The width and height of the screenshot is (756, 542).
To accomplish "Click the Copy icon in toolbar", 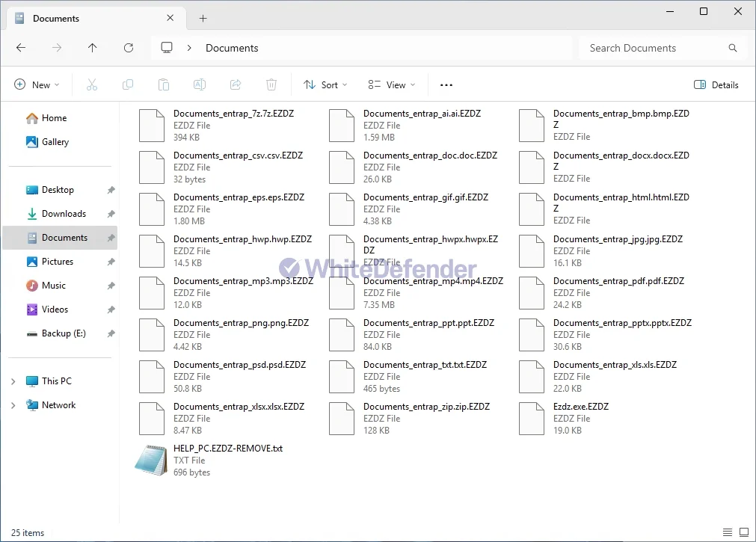I will coord(128,85).
